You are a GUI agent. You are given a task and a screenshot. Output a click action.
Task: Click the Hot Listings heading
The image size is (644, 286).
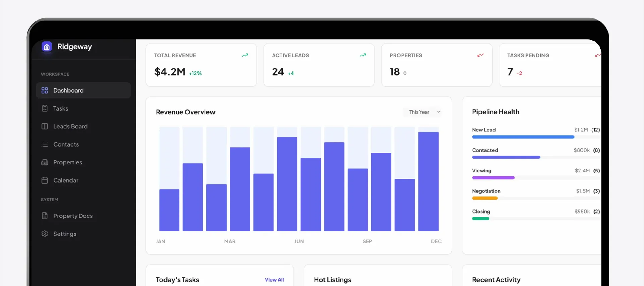tap(332, 280)
